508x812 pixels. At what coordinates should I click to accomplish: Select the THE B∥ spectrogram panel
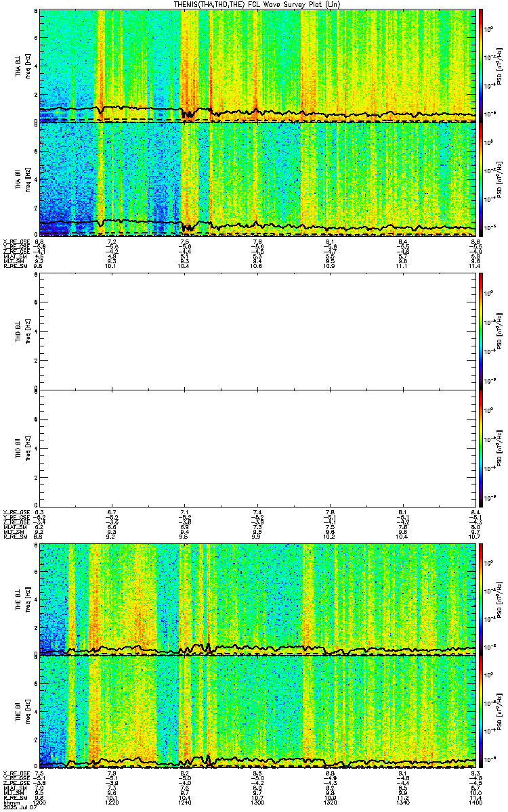257,712
